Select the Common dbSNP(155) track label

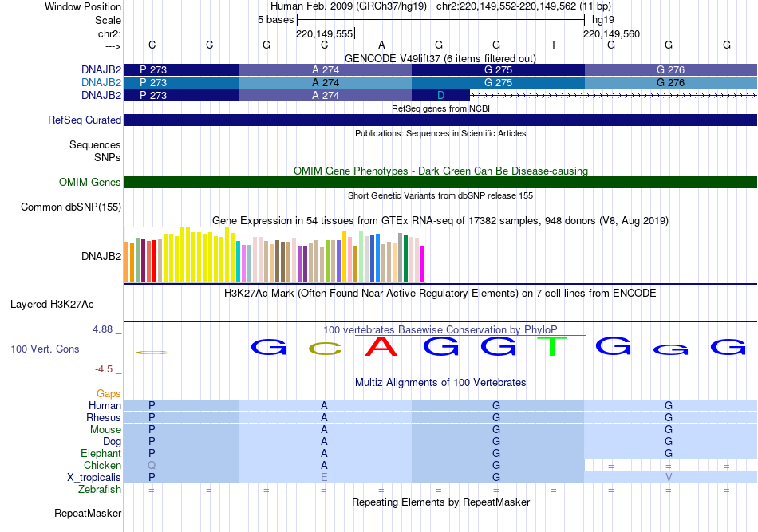[70, 207]
